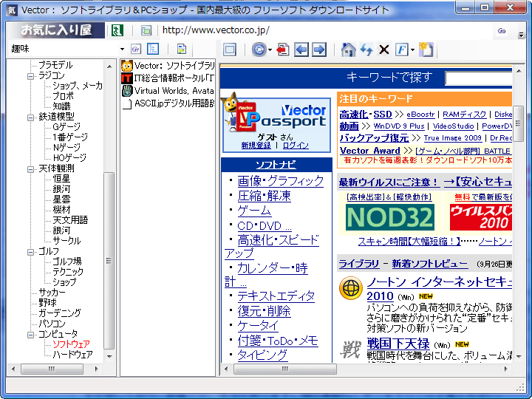The height and width of the screenshot is (399, 532).
Task: Select the ハードウェア tree item
Action: pos(73,355)
